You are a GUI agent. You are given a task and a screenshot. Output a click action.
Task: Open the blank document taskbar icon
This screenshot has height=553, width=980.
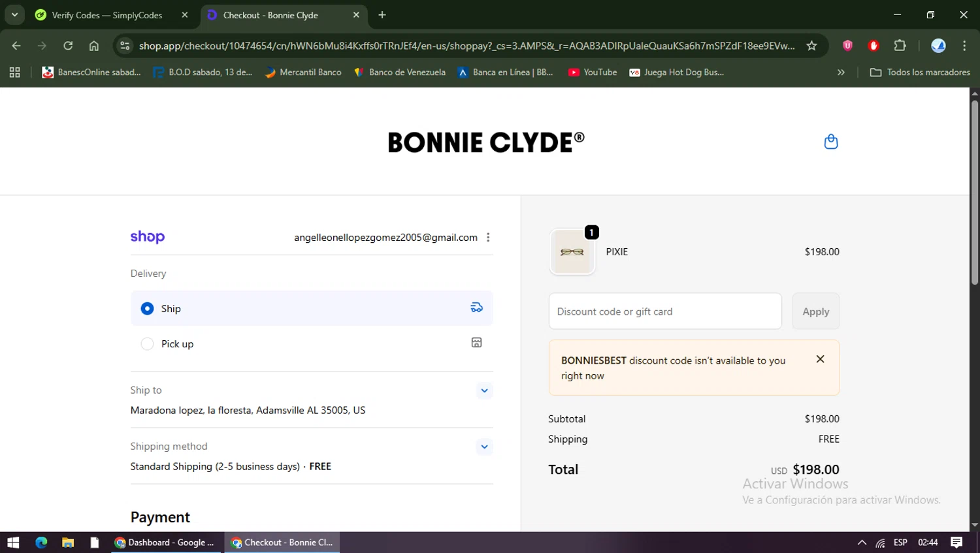(95, 543)
